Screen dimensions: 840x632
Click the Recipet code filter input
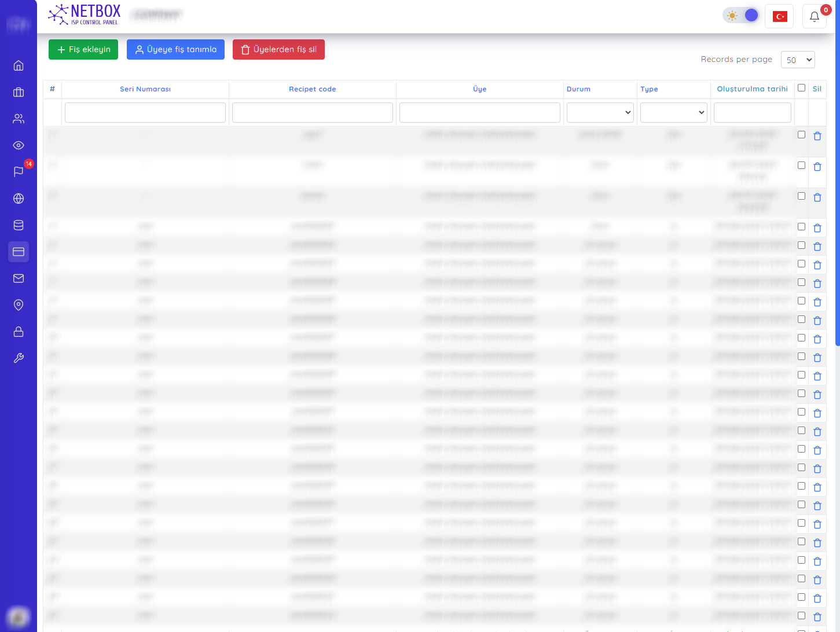pyautogui.click(x=312, y=112)
